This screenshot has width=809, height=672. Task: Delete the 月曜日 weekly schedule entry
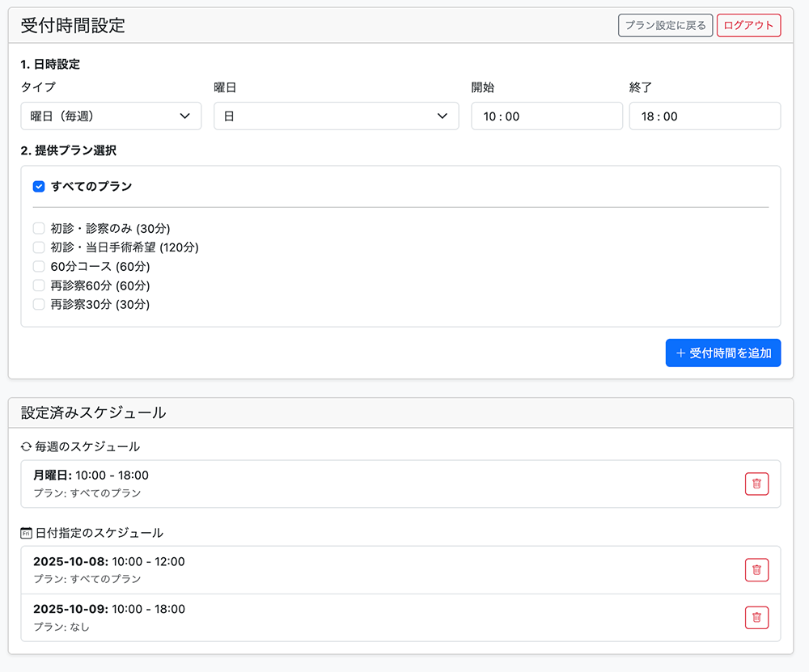click(756, 484)
